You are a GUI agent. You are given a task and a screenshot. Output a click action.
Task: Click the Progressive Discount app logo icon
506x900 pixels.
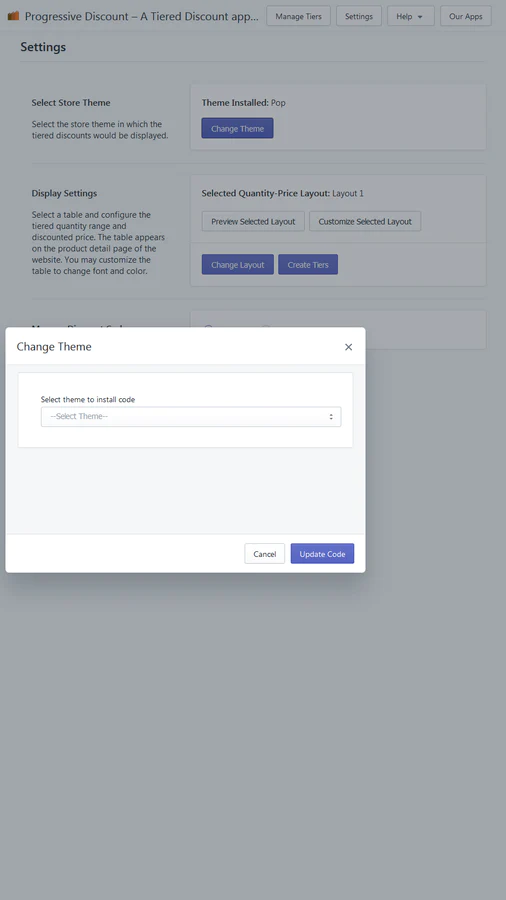[13, 16]
